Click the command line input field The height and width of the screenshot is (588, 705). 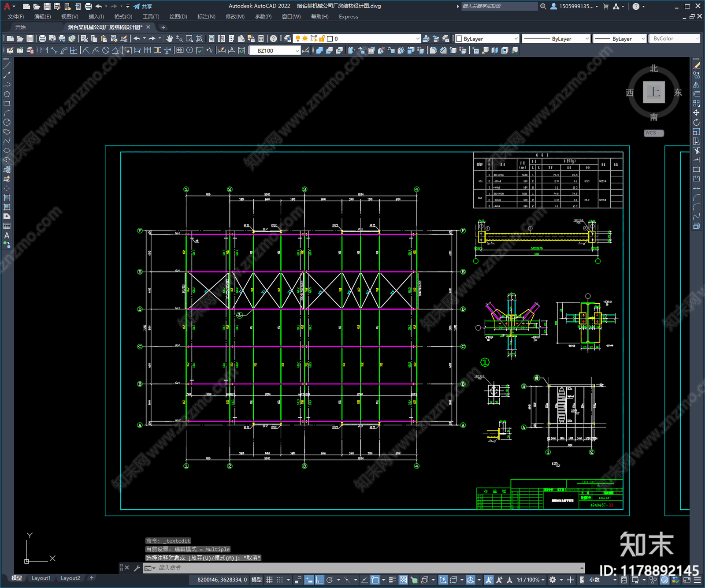click(368, 568)
